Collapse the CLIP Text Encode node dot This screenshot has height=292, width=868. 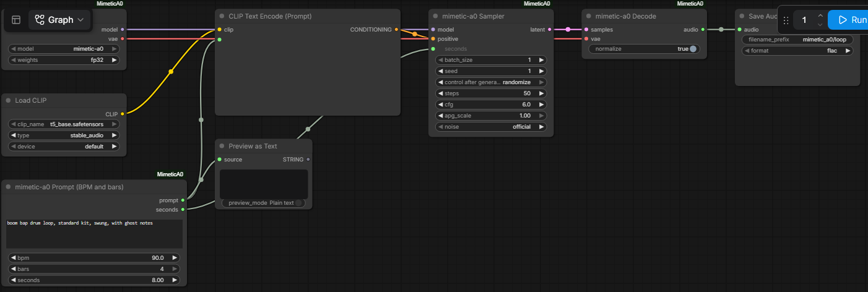tap(222, 16)
